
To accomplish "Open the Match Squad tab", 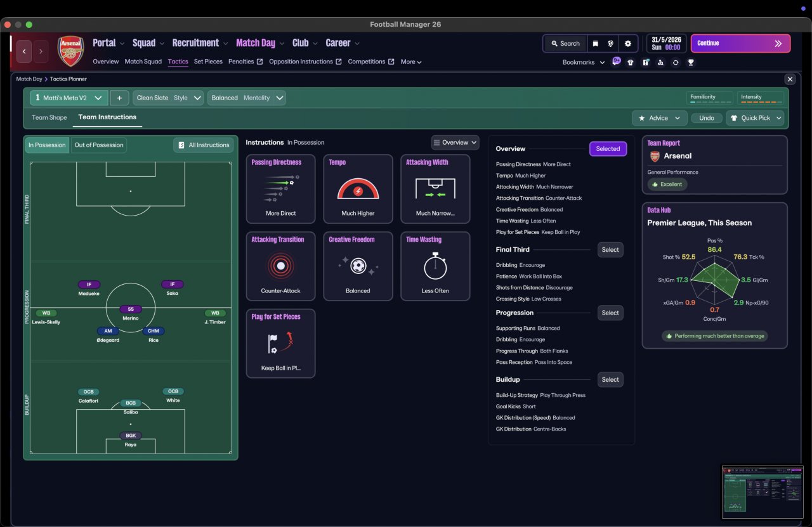I will [143, 62].
